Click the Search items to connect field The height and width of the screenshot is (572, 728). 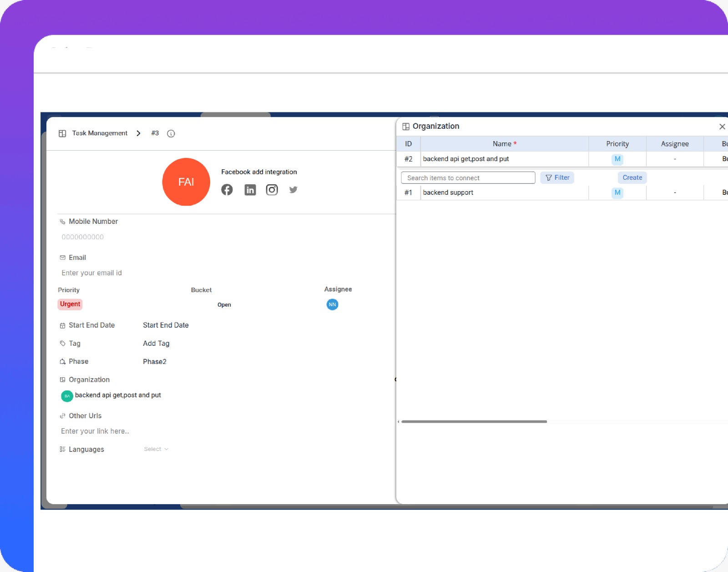(468, 177)
